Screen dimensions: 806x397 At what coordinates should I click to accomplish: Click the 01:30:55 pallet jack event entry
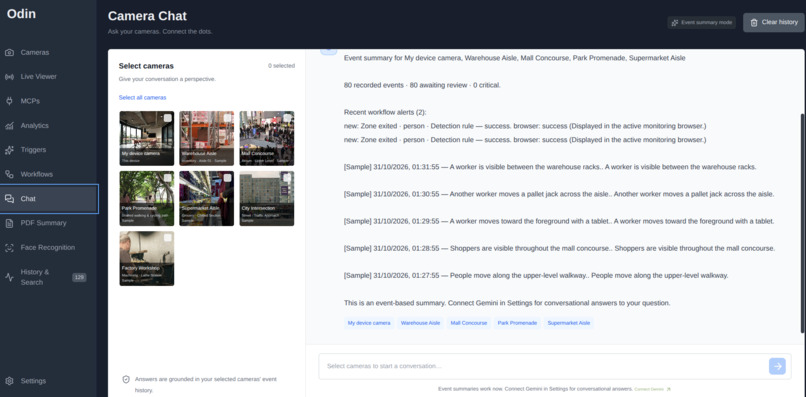pyautogui.click(x=559, y=194)
